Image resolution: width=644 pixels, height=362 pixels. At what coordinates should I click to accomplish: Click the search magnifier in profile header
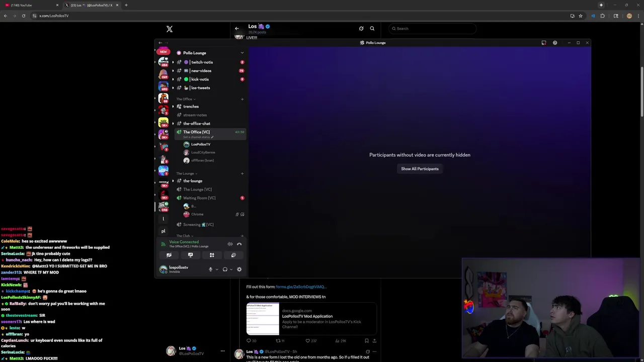tap(372, 29)
